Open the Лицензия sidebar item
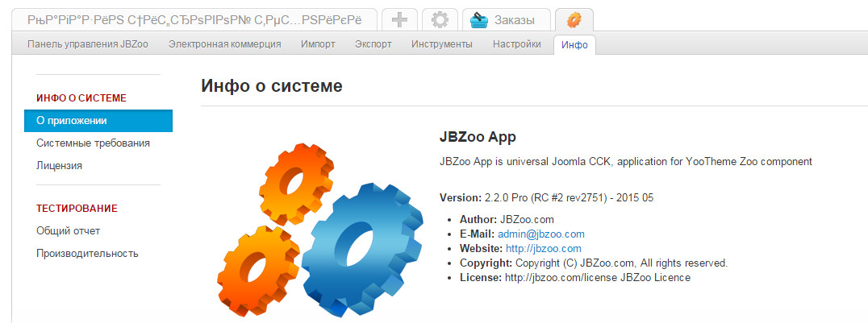Viewport: 868px width, 323px height. pos(59,165)
